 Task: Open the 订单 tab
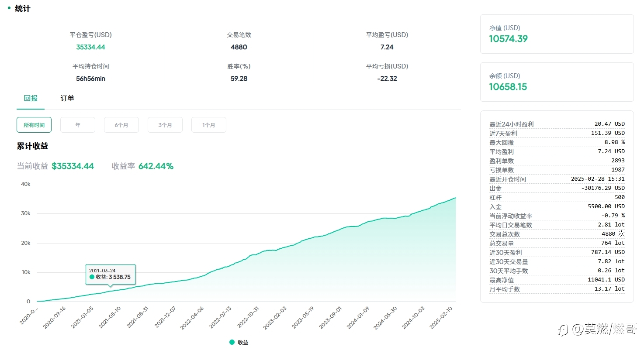coord(67,98)
